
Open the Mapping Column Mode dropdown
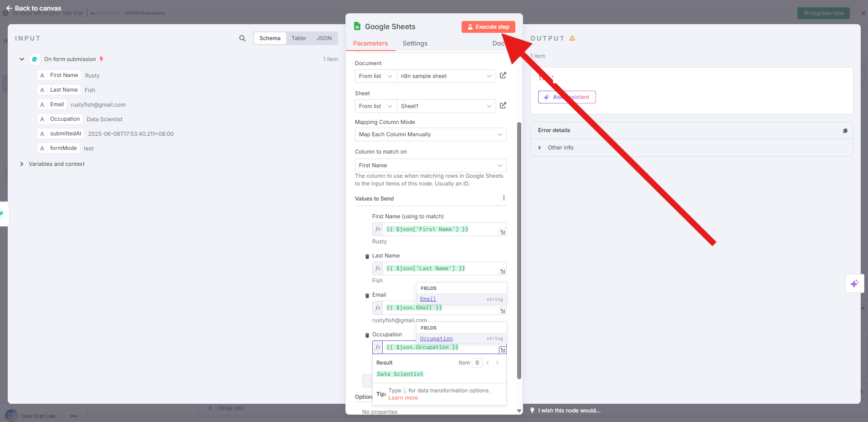coord(430,134)
